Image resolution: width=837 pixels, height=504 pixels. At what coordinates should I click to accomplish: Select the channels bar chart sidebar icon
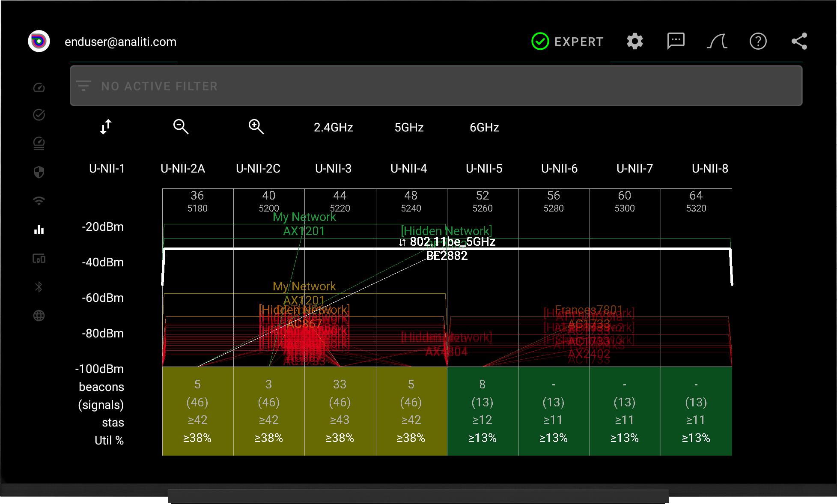[39, 230]
